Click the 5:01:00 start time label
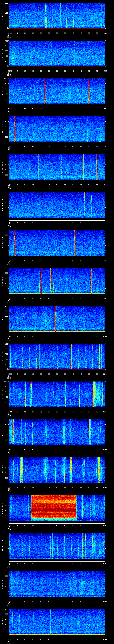Viewport: 114px width, 644px height. coord(9,33)
